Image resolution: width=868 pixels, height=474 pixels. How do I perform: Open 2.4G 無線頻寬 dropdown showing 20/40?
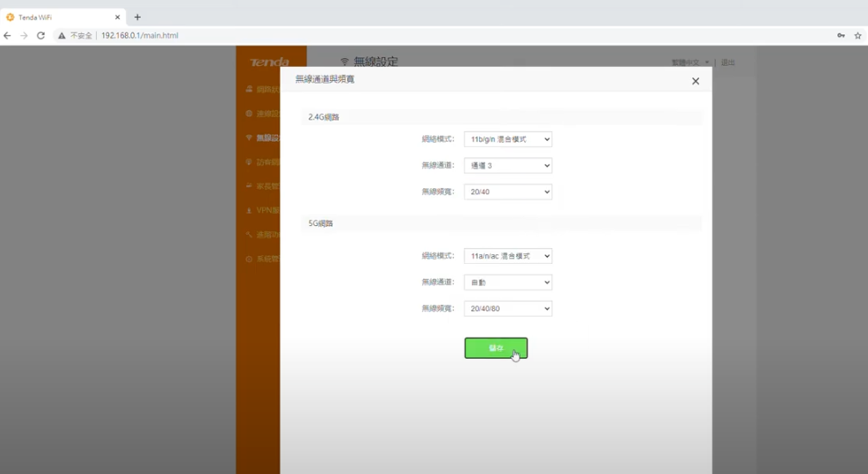[x=508, y=192]
